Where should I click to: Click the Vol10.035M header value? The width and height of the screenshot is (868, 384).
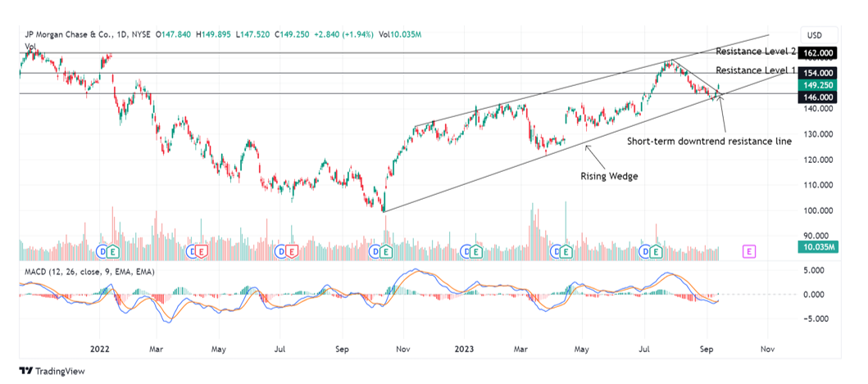[x=400, y=35]
